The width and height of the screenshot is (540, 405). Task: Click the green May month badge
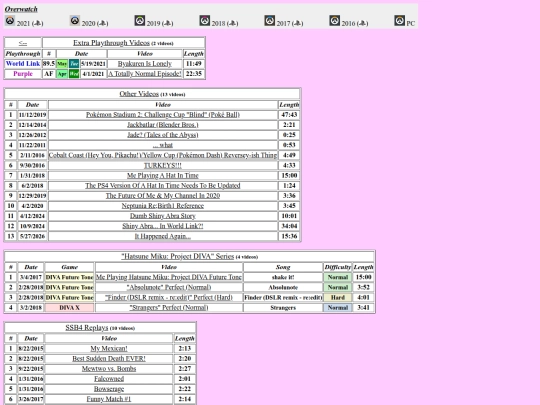[x=62, y=64]
